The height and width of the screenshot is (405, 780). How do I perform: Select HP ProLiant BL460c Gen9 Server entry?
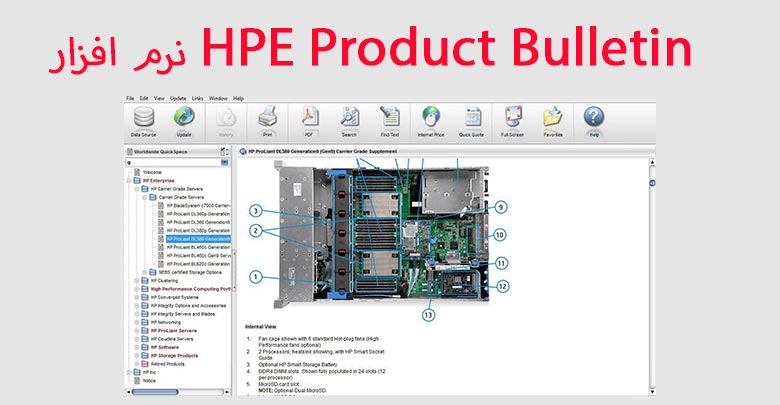198,256
